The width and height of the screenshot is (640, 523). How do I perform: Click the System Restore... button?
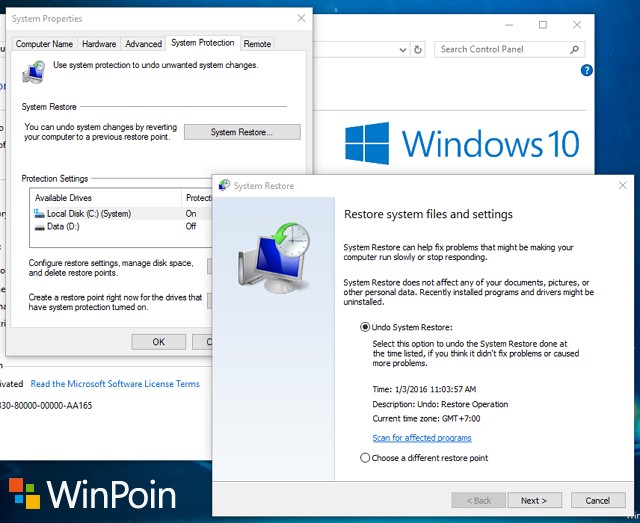(242, 132)
